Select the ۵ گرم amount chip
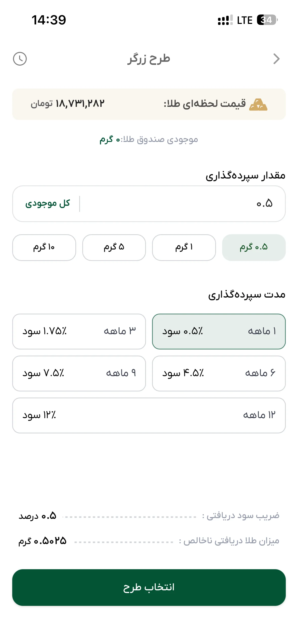298x644 pixels. [114, 247]
